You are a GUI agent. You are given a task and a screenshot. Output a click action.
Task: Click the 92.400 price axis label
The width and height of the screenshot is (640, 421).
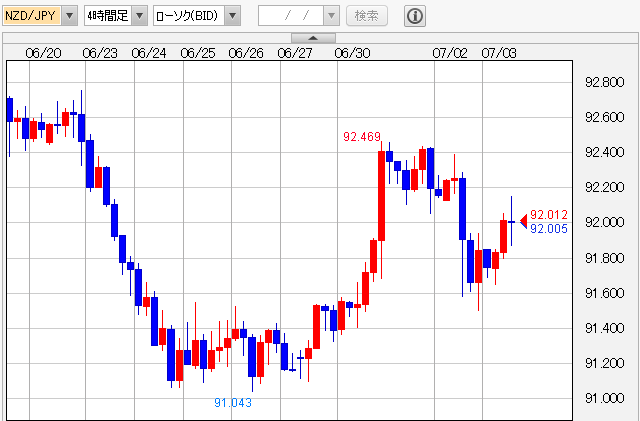click(x=604, y=152)
